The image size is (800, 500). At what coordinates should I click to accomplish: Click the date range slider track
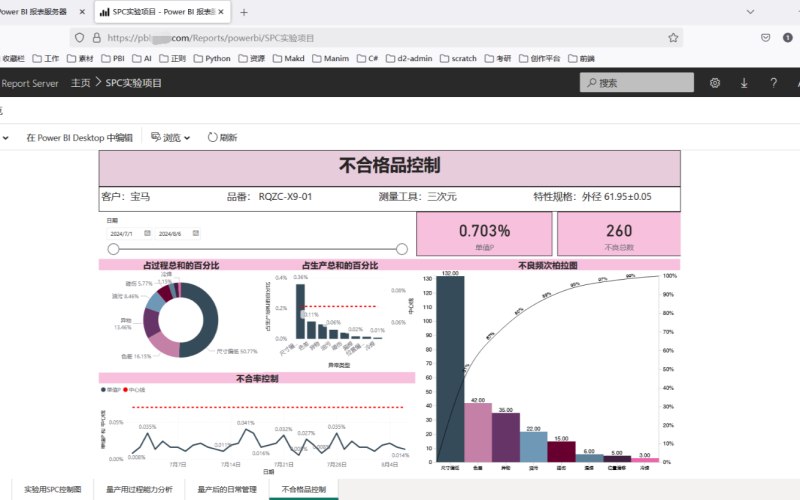click(x=258, y=249)
